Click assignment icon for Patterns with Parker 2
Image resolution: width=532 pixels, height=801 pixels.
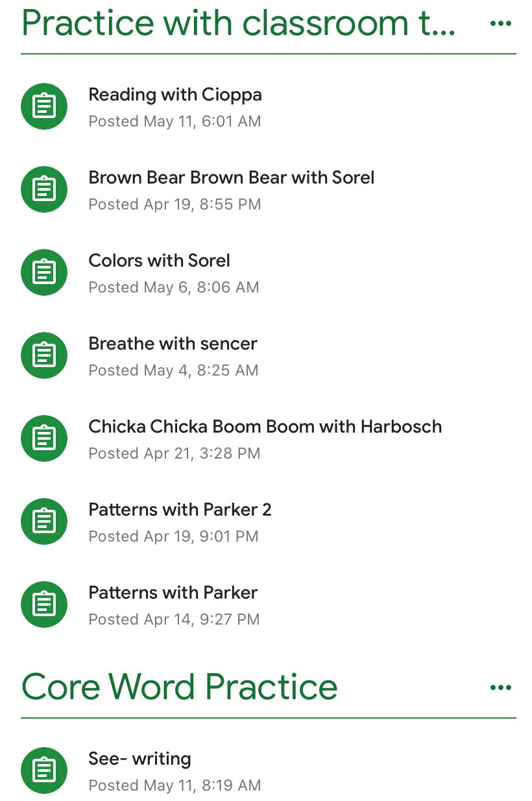(44, 521)
